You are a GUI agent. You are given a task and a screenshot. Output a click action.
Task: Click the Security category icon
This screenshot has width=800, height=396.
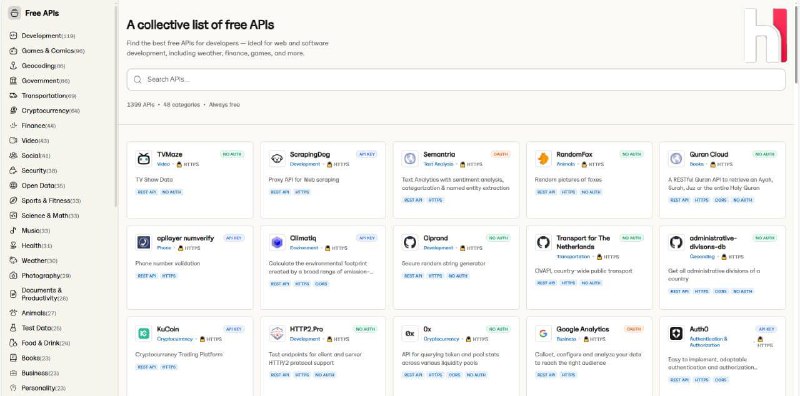(x=13, y=170)
